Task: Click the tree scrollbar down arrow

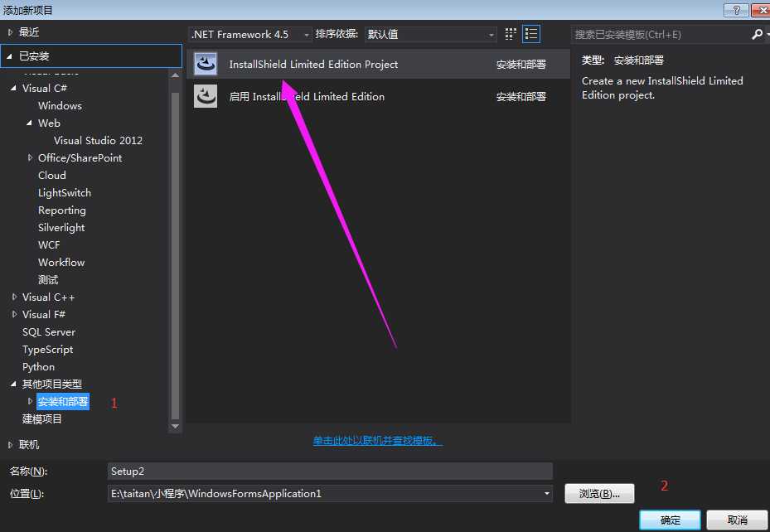Action: tap(175, 426)
